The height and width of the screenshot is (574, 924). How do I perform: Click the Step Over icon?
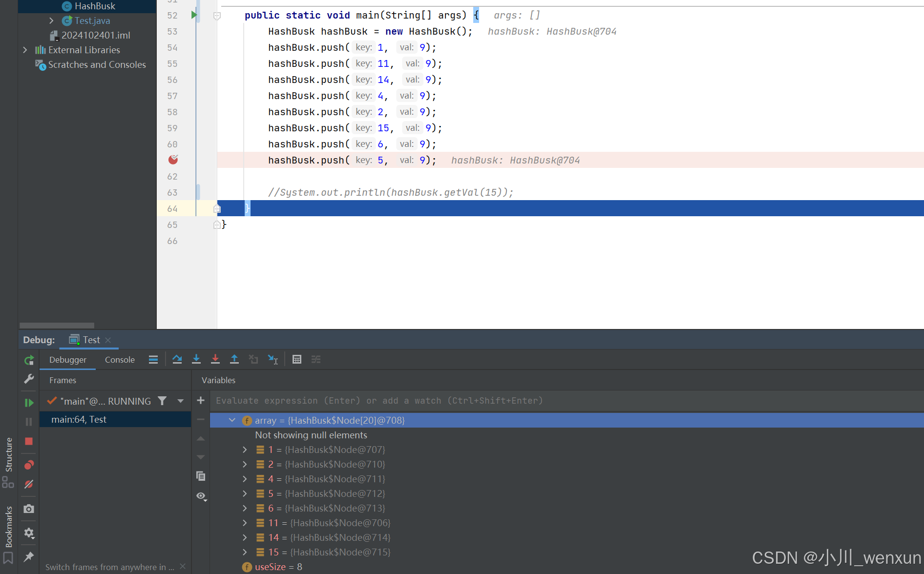(x=177, y=360)
